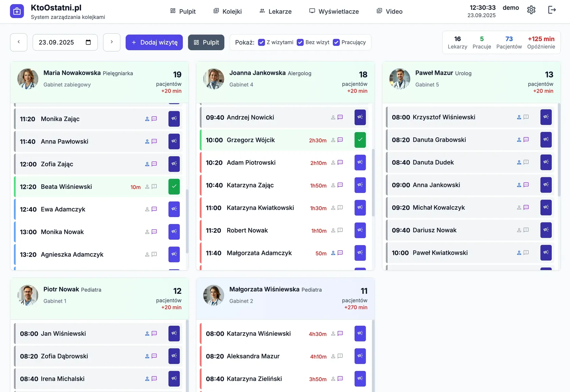Call Jan Wiśniewski with megaphone button

174,333
